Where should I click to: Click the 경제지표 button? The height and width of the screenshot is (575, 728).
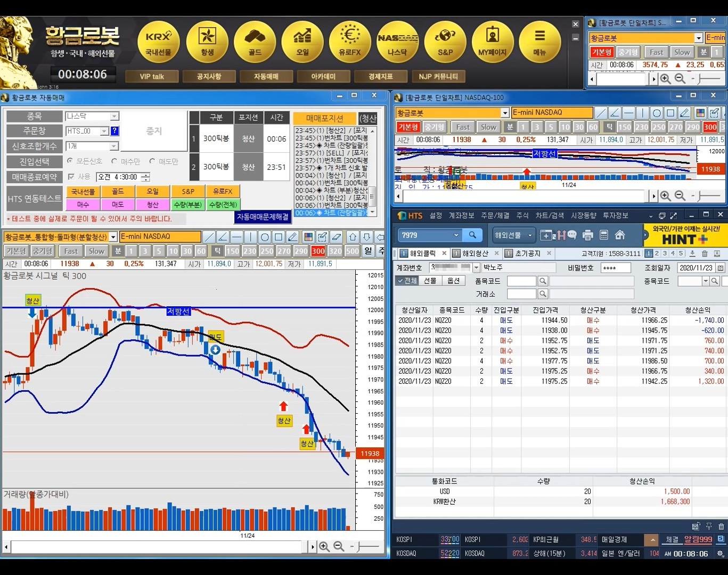pyautogui.click(x=381, y=77)
